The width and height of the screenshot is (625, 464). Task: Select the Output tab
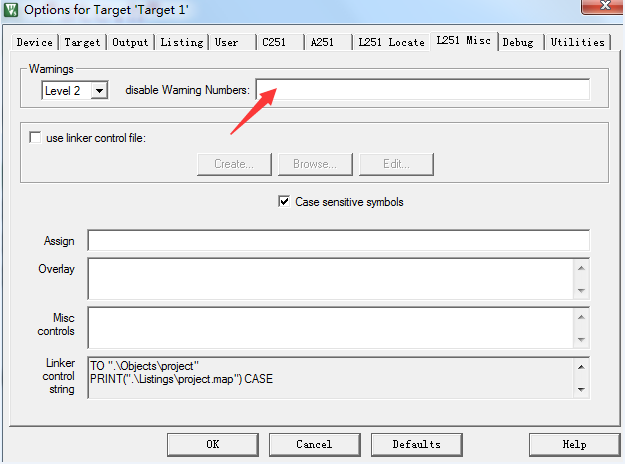(130, 42)
